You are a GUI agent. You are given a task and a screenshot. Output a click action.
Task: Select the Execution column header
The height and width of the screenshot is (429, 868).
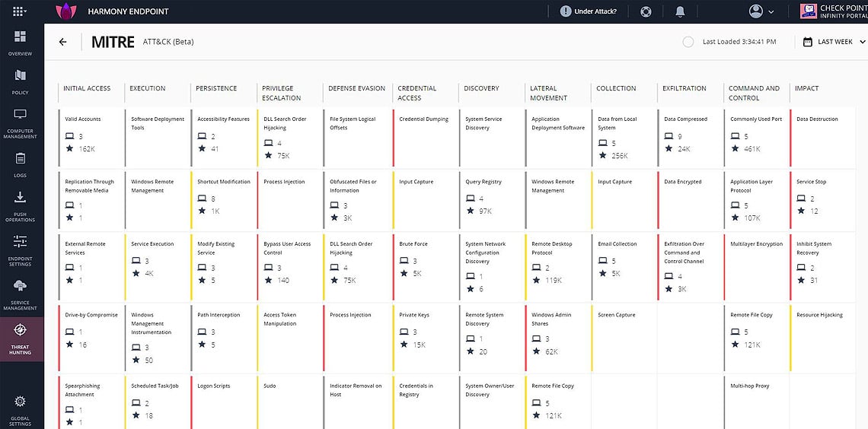(x=147, y=88)
